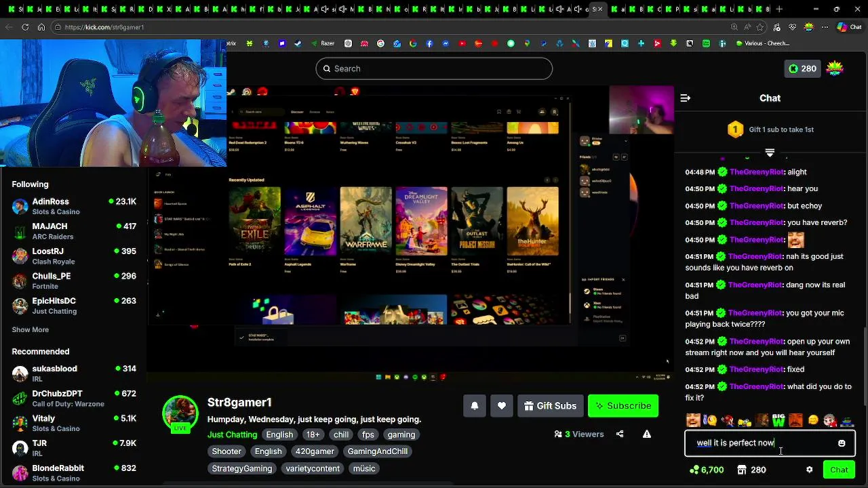Open sukasblood recommended channel

74,373
